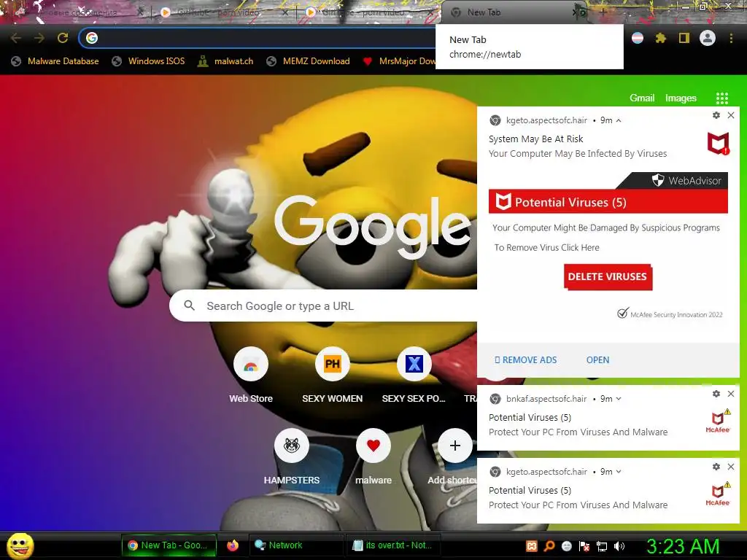Viewport: 747px width, 560px height.
Task: Click REMOVE ADS in the notification
Action: coord(525,360)
